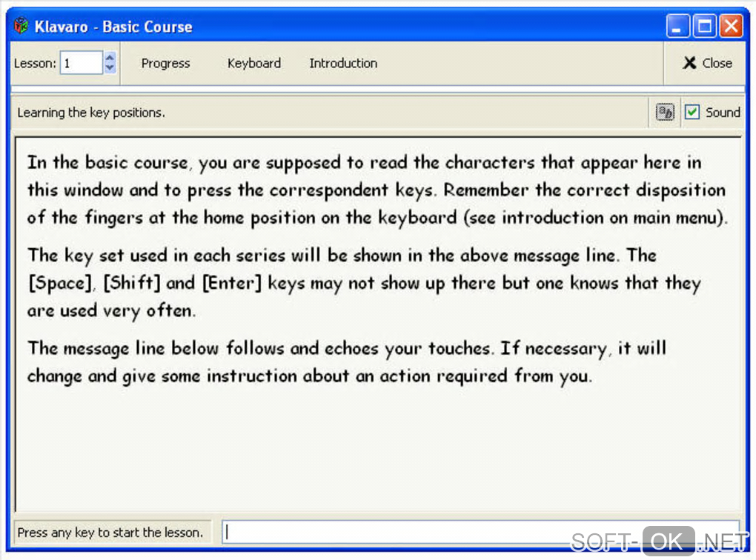Maximize the Klavaro window
Image resolution: width=756 pixels, height=560 pixels.
point(704,26)
